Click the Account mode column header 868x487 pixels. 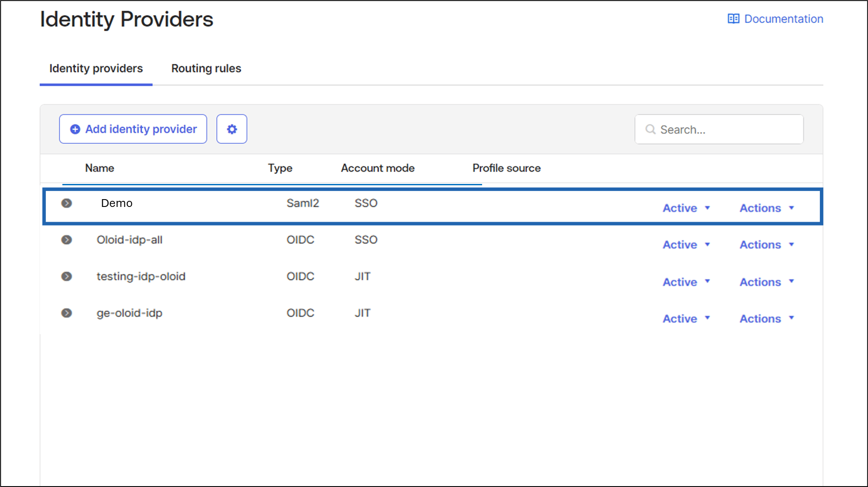[x=378, y=168]
